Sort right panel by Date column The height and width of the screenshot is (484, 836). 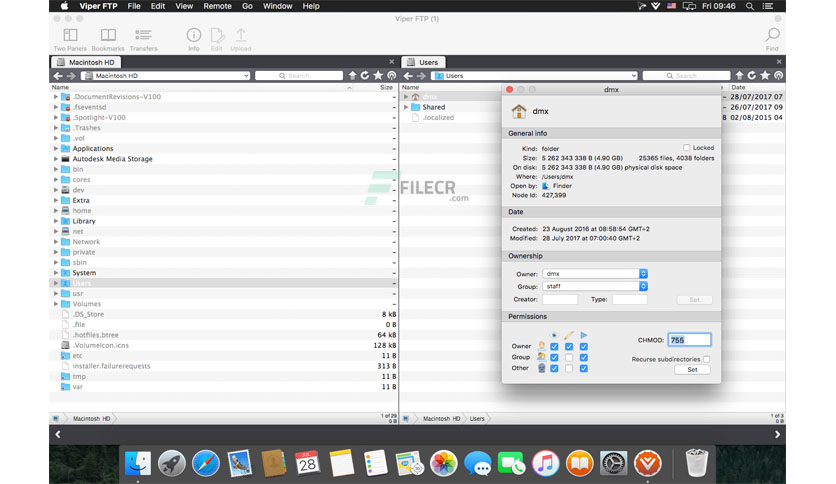(738, 87)
